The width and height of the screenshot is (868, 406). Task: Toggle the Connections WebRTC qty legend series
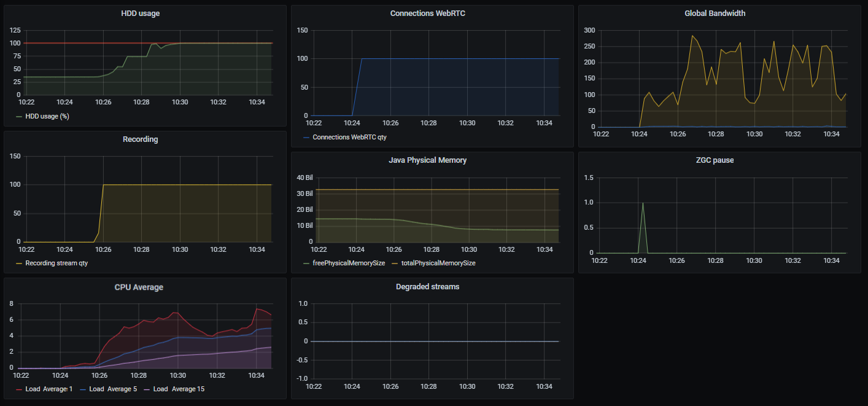(349, 137)
